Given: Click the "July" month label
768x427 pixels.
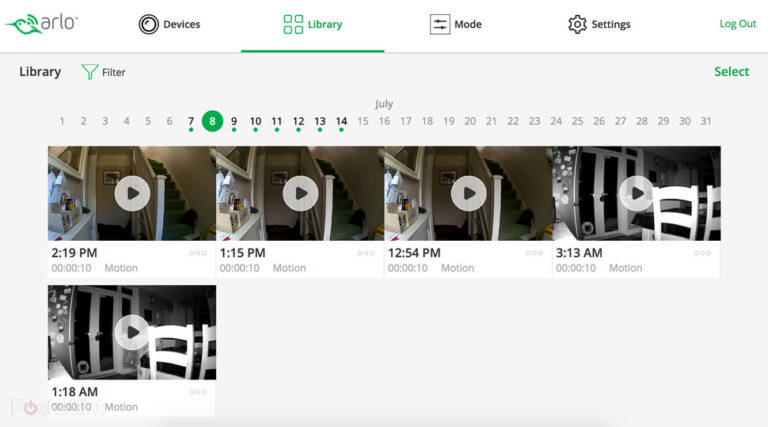Looking at the screenshot, I should tap(384, 104).
